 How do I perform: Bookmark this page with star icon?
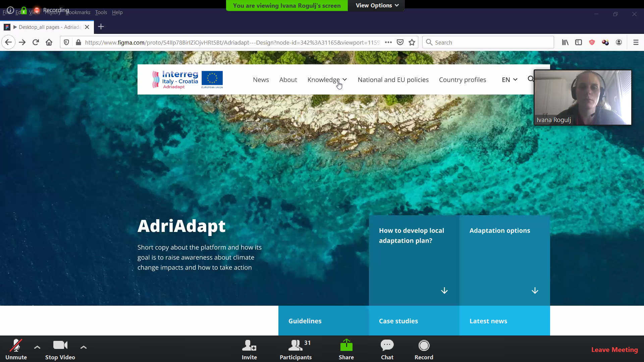412,43
